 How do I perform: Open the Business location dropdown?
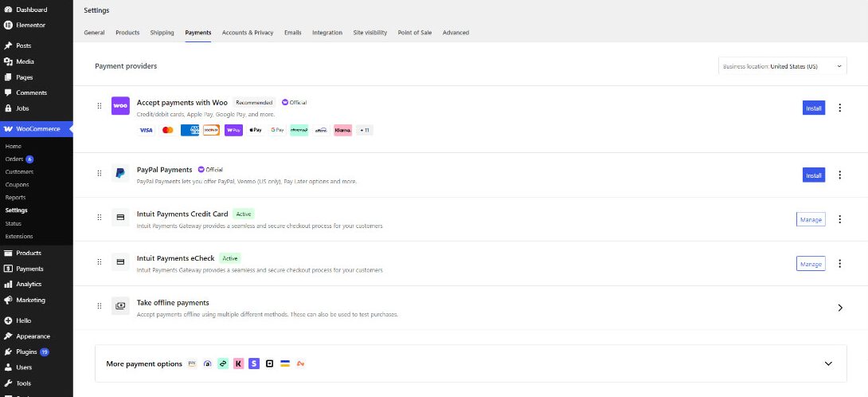pos(783,66)
